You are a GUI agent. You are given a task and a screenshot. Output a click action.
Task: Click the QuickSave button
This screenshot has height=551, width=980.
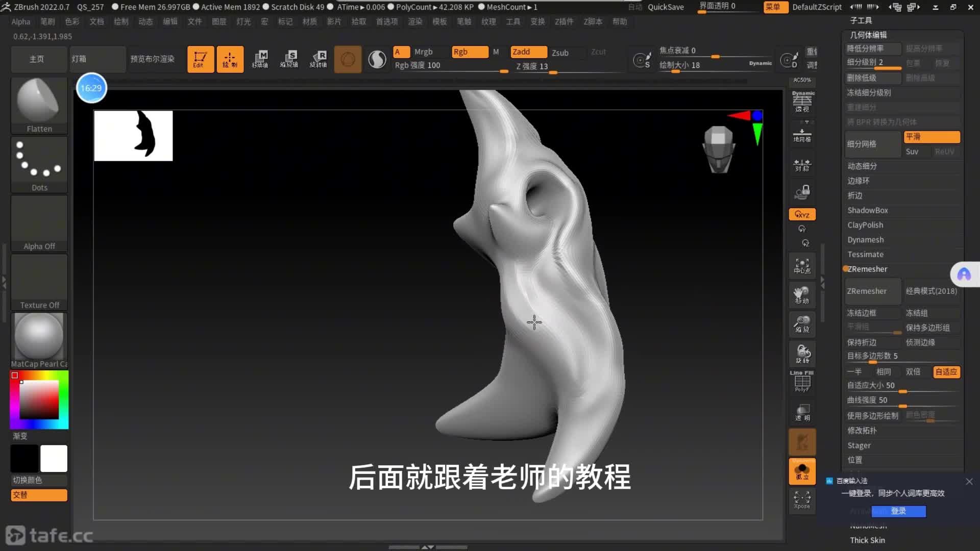click(666, 7)
